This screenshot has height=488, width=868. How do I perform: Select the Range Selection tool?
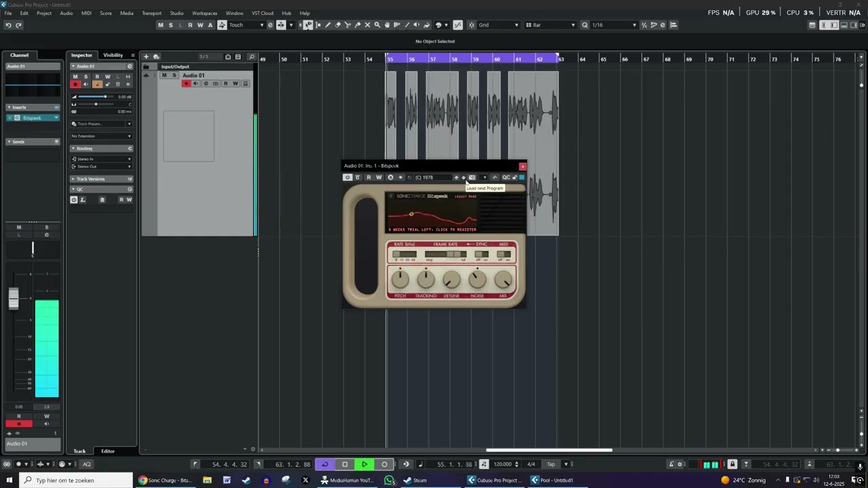click(318, 25)
